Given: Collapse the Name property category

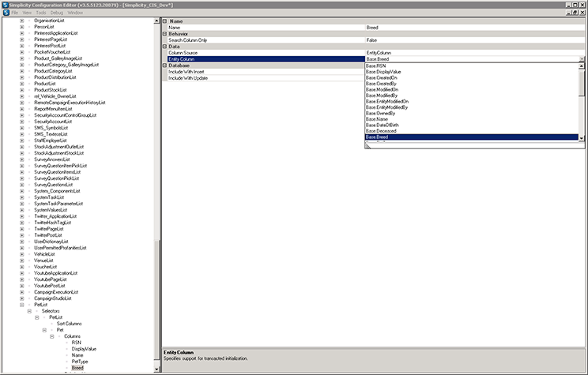Looking at the screenshot, I should (164, 21).
